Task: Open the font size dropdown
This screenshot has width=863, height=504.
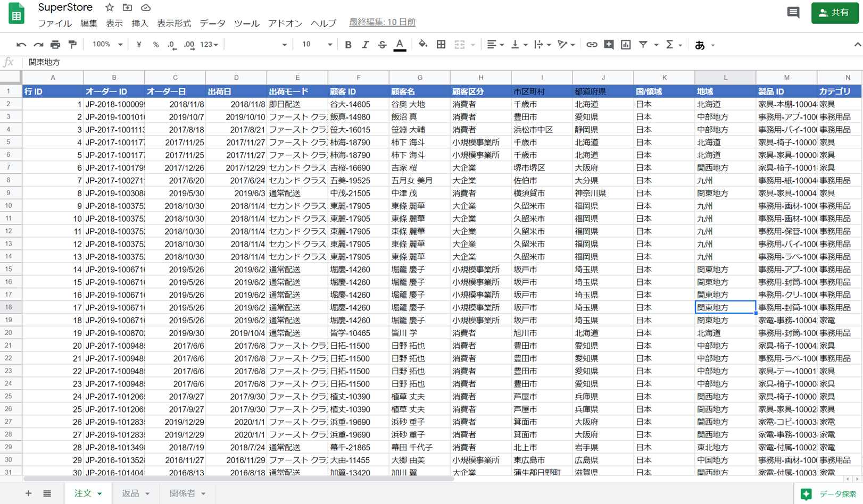Action: (315, 45)
